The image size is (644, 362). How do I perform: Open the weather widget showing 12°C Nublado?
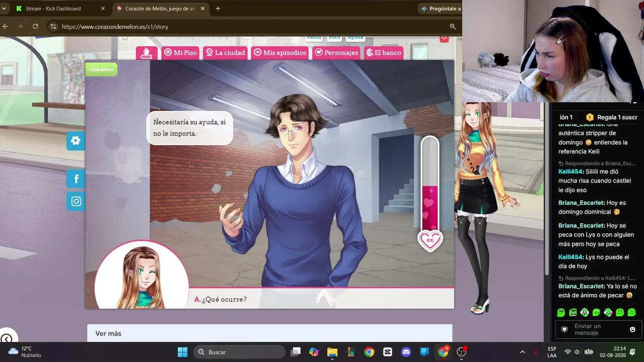point(24,352)
